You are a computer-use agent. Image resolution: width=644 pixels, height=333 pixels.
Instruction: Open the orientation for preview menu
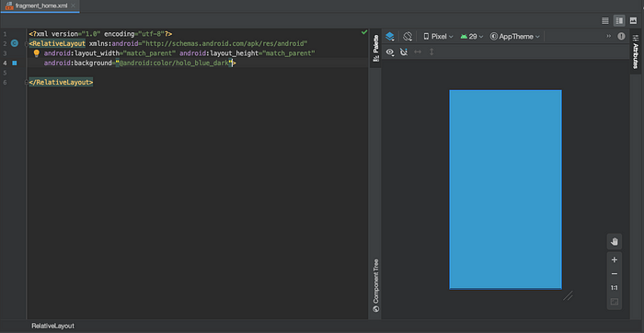point(407,37)
